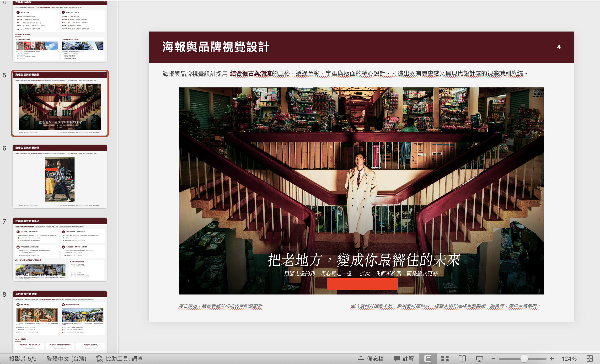Select slide 6 thumbnail
Image resolution: width=600 pixels, height=364 pixels.
[60, 176]
